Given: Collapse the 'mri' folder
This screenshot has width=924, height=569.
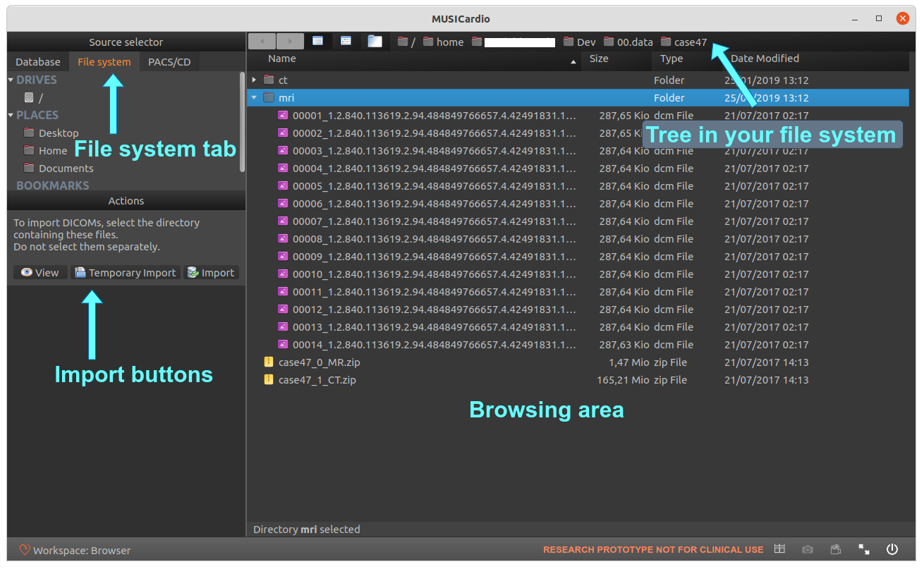Looking at the screenshot, I should pos(254,98).
